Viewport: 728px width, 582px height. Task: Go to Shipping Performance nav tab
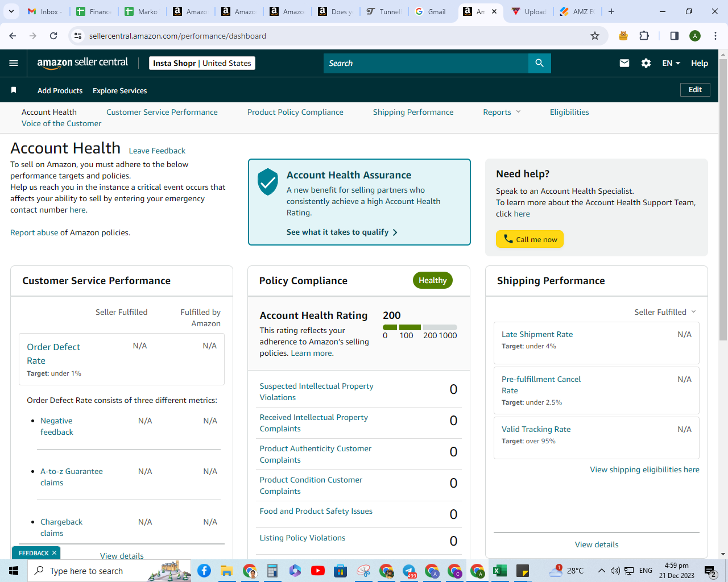(x=413, y=112)
